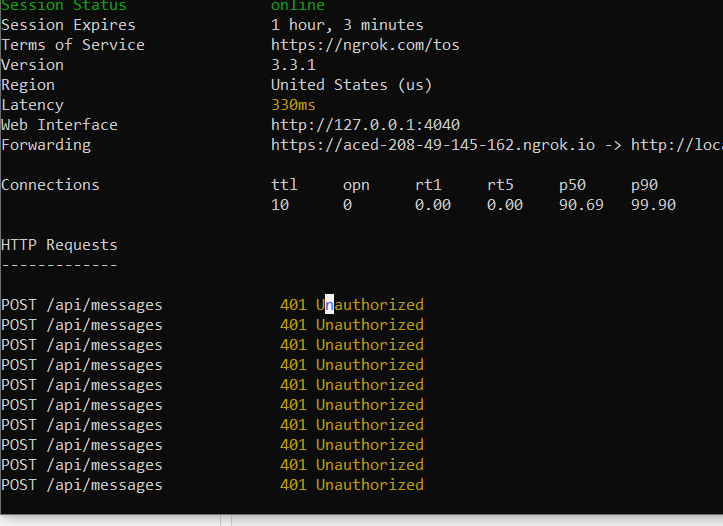This screenshot has width=723, height=526.
Task: Select 'United States (us)' region value
Action: (x=351, y=85)
